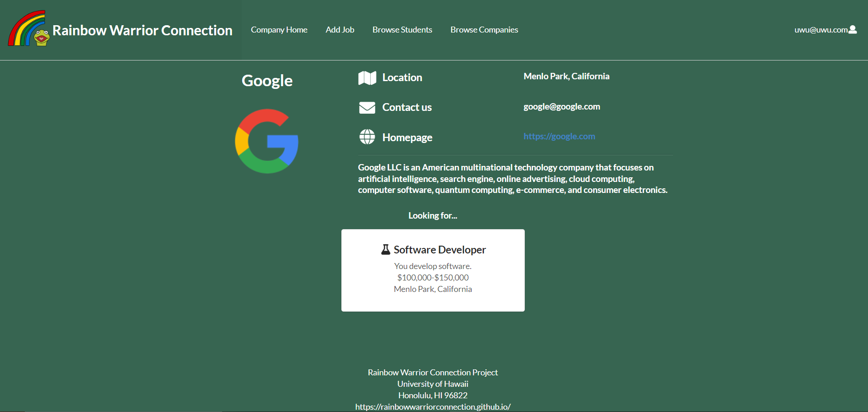The height and width of the screenshot is (412, 868).
Task: Go to Browse Companies
Action: [x=484, y=30]
